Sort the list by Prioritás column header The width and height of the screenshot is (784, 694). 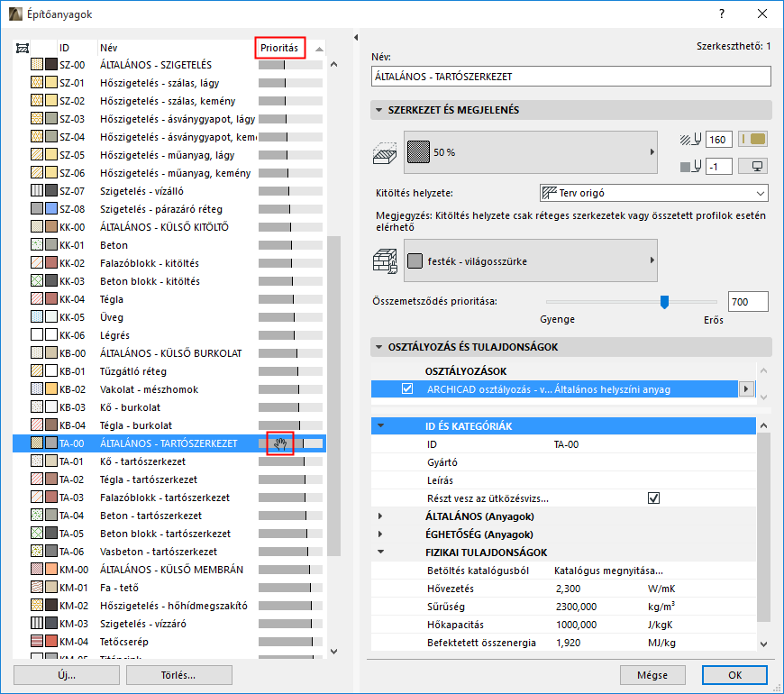point(279,48)
